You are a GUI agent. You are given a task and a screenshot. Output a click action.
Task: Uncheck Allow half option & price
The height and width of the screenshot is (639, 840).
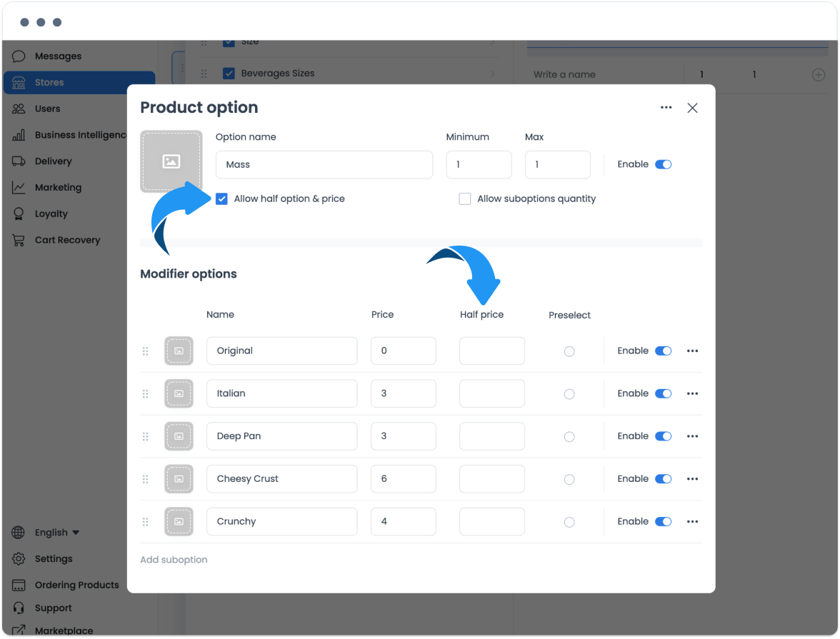[x=221, y=198]
